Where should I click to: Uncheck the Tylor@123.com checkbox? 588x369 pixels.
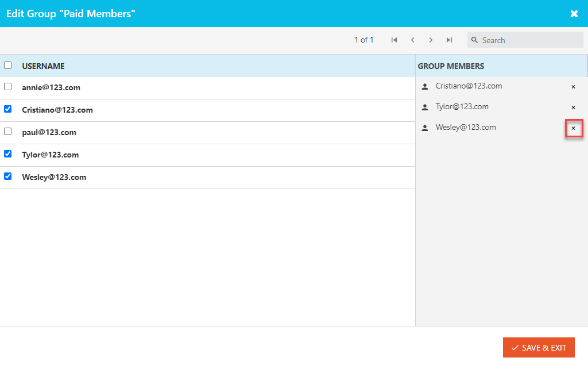pos(8,154)
